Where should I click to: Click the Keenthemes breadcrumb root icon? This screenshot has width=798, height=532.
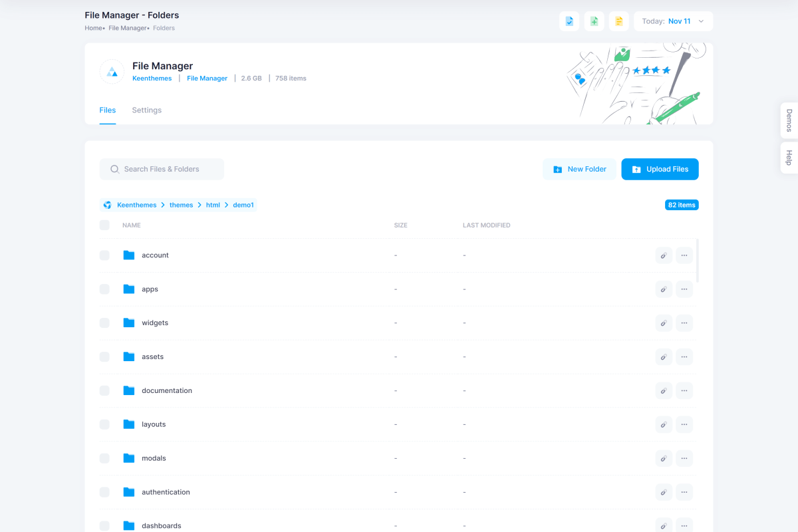[108, 205]
